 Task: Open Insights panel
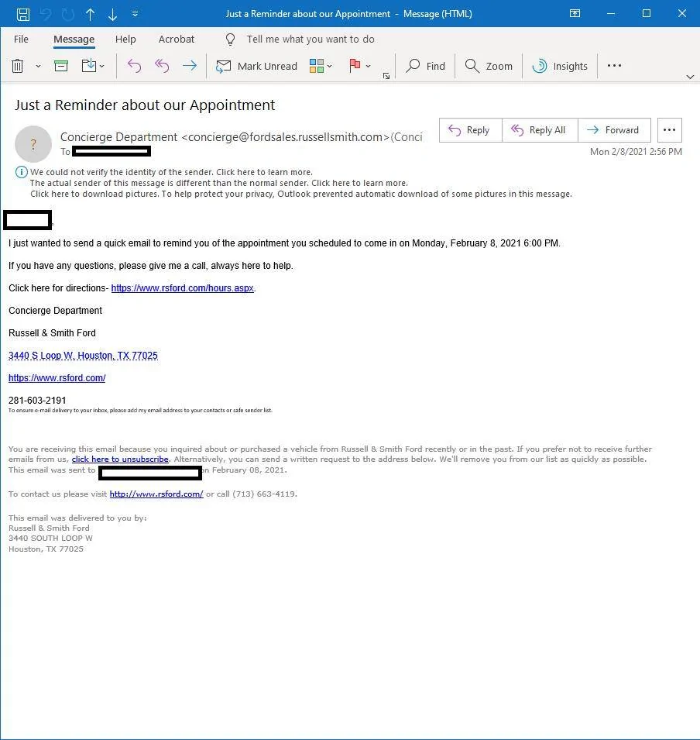pyautogui.click(x=560, y=66)
